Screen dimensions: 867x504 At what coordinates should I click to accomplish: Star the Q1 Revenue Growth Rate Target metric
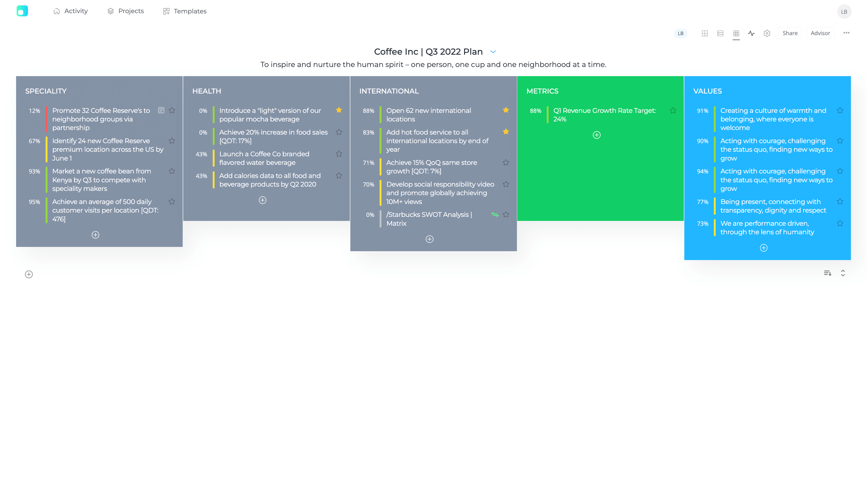click(x=673, y=110)
